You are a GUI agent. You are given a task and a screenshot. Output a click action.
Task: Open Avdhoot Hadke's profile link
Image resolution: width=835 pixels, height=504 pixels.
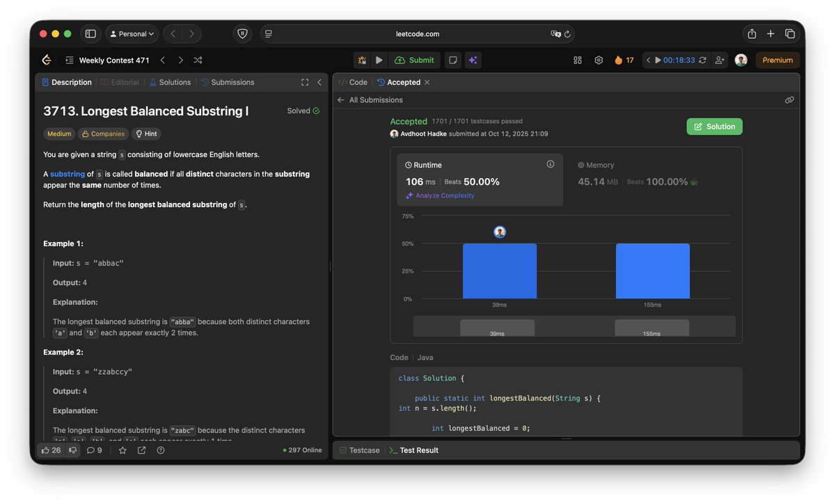[x=423, y=133]
